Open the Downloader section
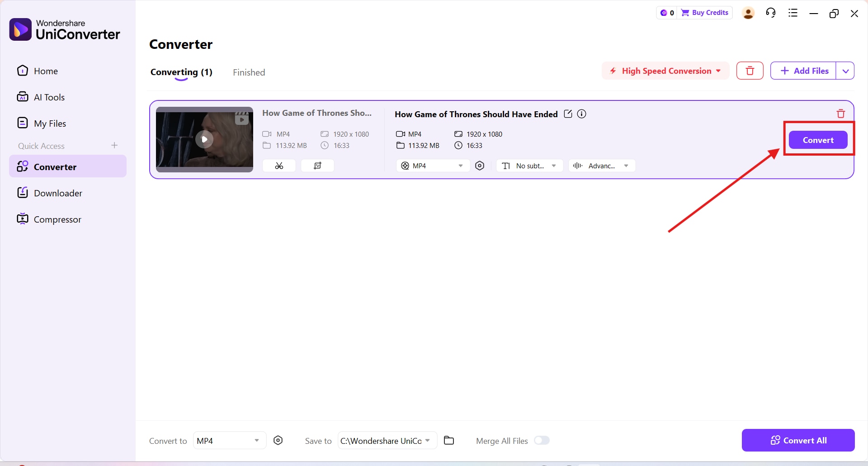868x466 pixels. (58, 192)
